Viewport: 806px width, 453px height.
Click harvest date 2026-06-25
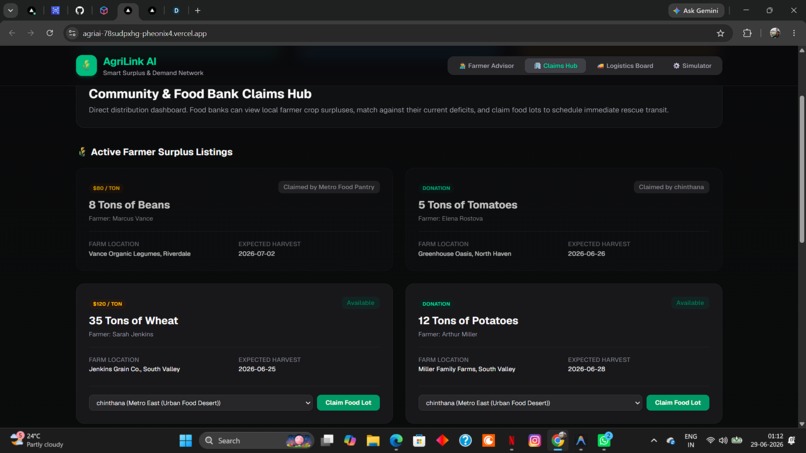[257, 369]
